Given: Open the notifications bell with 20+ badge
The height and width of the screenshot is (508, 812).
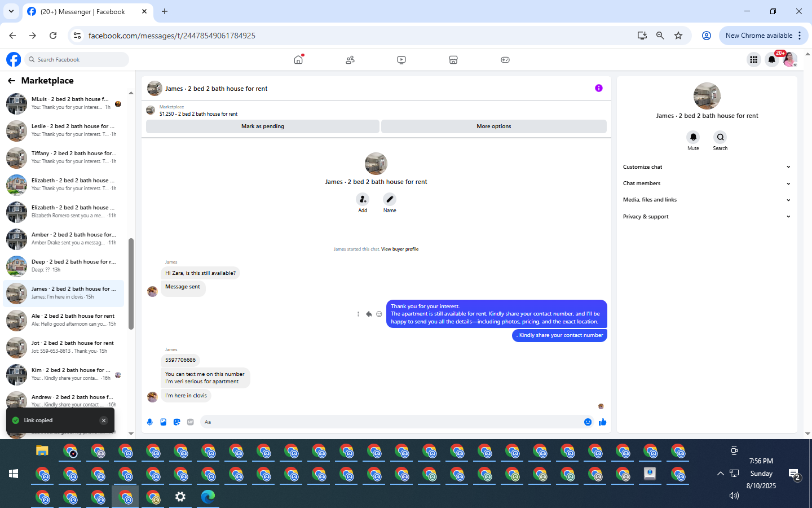Looking at the screenshot, I should (772, 59).
